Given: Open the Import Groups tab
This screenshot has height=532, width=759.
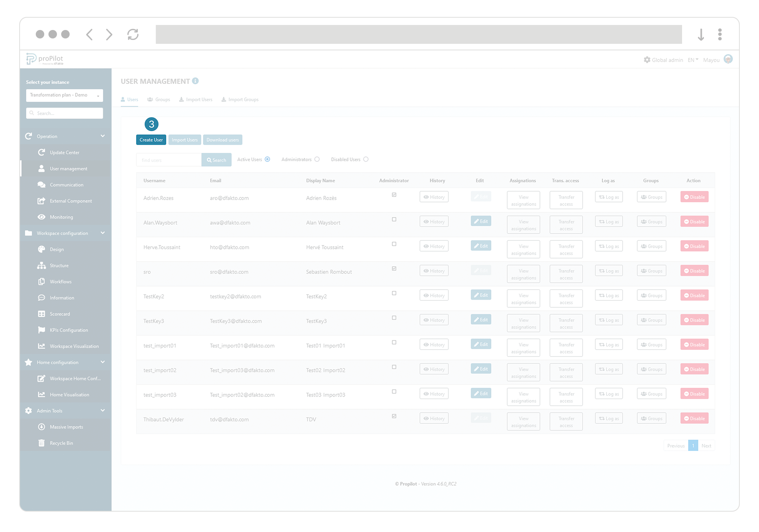Looking at the screenshot, I should coord(240,99).
